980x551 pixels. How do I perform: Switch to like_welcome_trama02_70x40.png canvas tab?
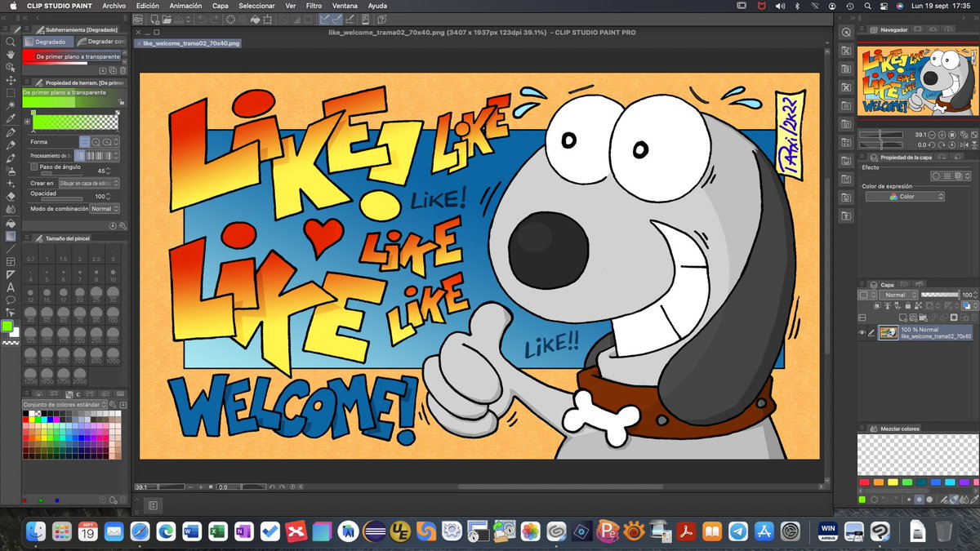(187, 43)
